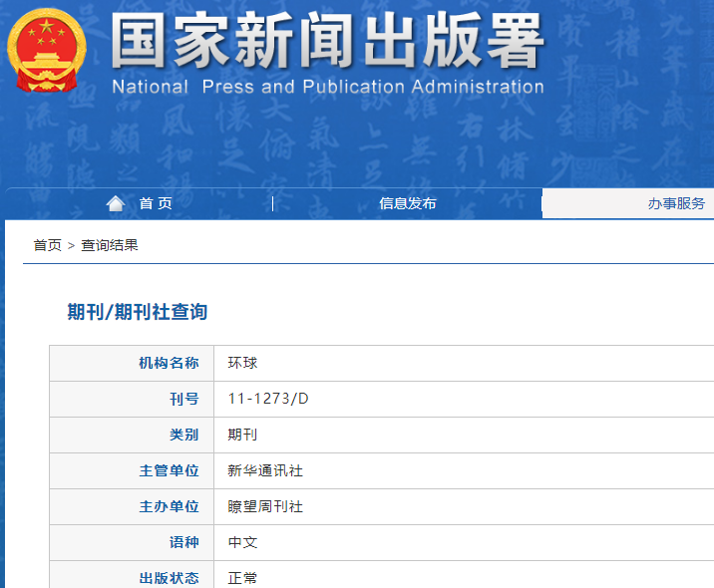This screenshot has height=588, width=714.
Task: Open the 信息发布 navigation item
Action: pyautogui.click(x=407, y=203)
